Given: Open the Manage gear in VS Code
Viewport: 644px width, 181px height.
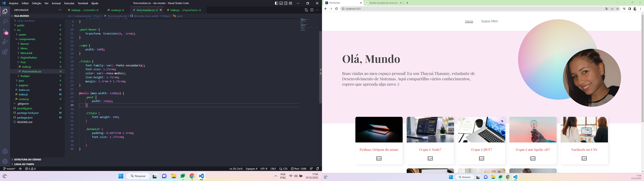Looking at the screenshot, I should coord(5,162).
